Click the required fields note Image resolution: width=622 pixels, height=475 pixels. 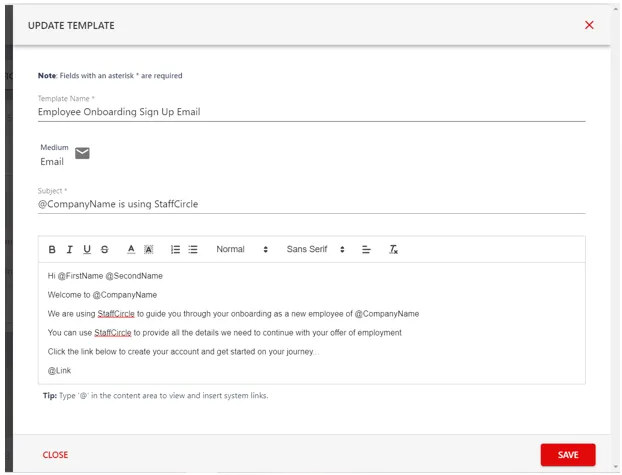point(110,75)
